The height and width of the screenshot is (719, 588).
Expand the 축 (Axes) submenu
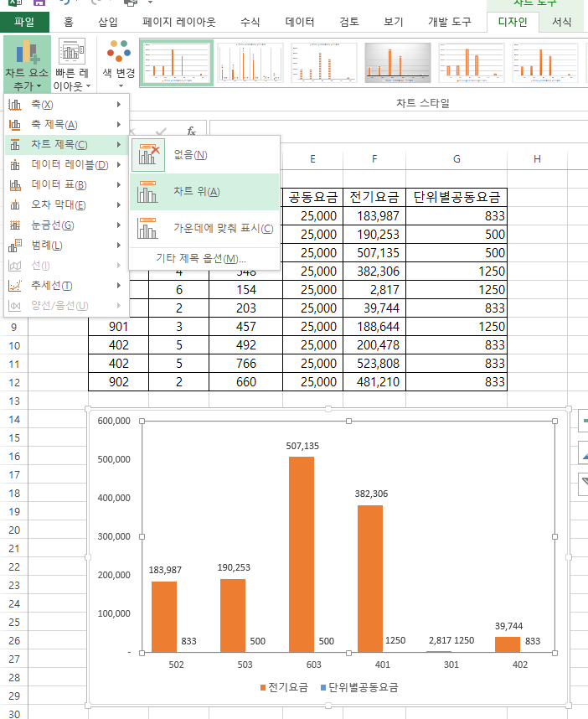(x=42, y=104)
